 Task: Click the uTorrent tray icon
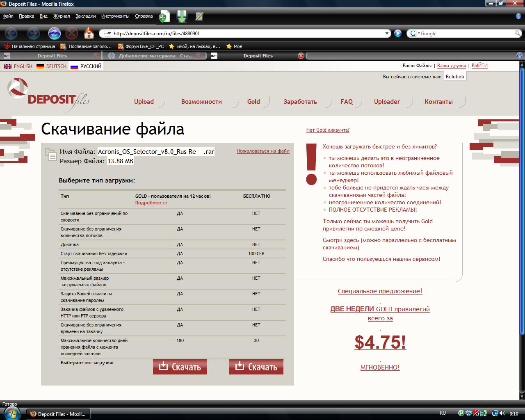461,413
